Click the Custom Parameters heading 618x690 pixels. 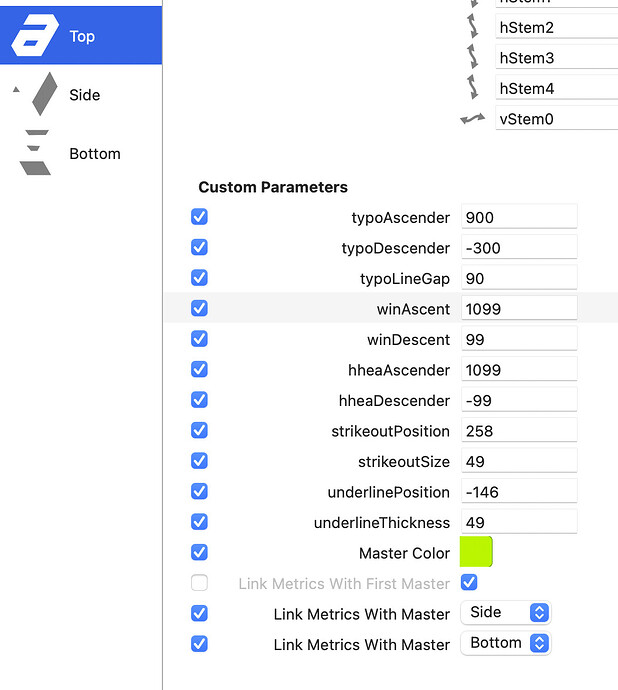click(x=273, y=187)
